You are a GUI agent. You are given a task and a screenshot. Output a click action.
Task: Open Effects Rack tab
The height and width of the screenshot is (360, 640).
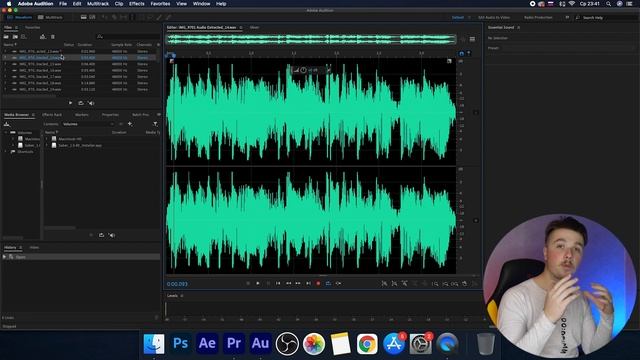click(52, 115)
